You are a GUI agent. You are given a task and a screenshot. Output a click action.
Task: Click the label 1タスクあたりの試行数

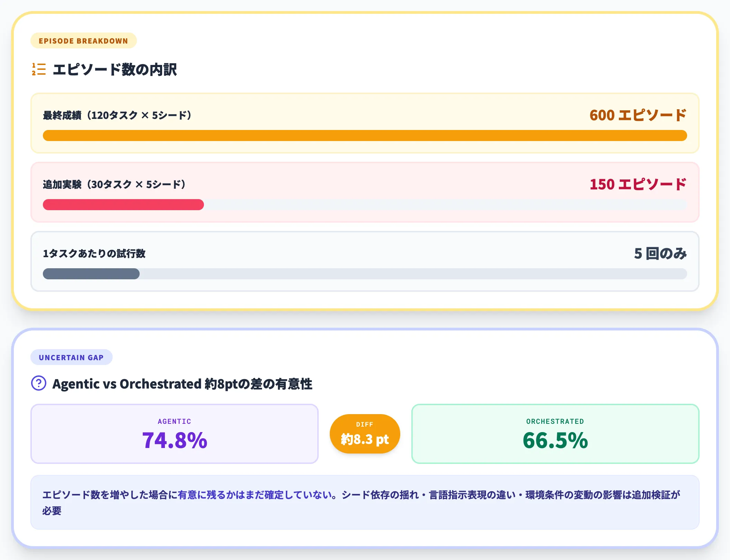coord(94,253)
